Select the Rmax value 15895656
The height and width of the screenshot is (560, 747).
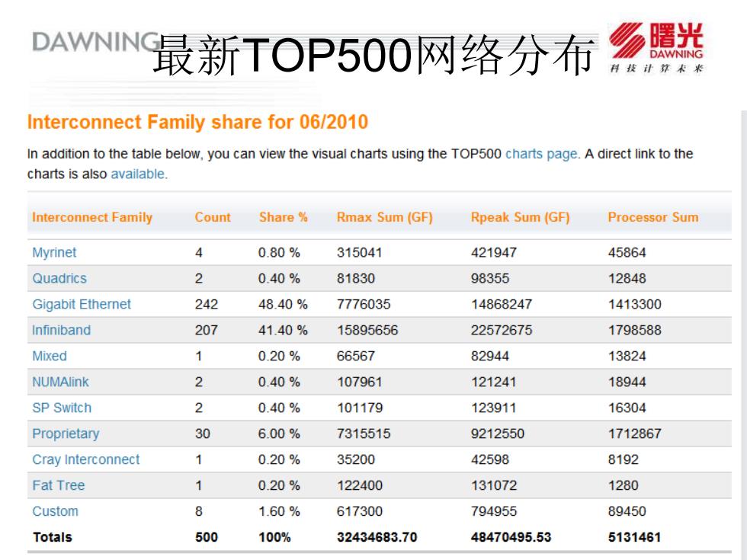tap(367, 330)
